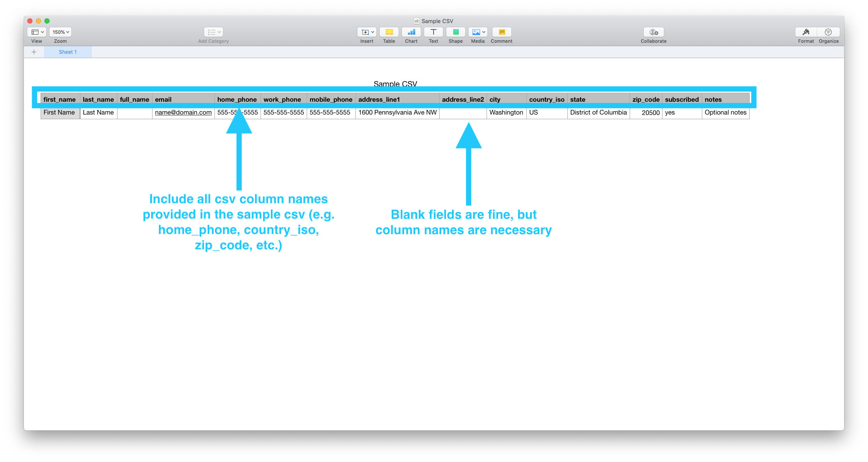Select the mobile_phone header cell
This screenshot has height=462, width=868.
point(331,99)
